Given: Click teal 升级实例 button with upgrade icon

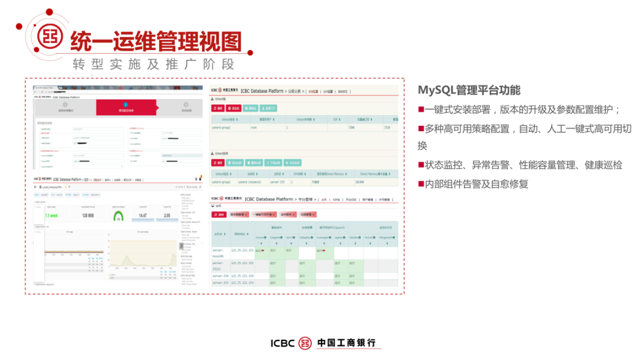Looking at the screenshot, I should pos(273,163).
